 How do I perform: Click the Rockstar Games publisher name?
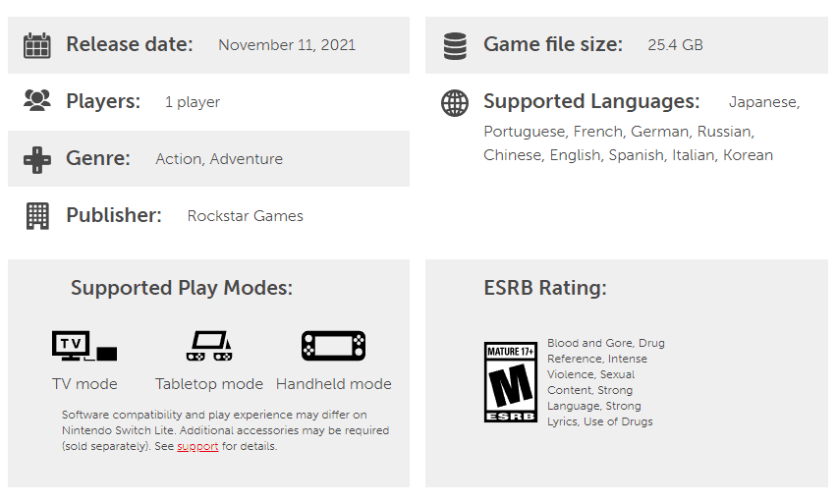[245, 216]
